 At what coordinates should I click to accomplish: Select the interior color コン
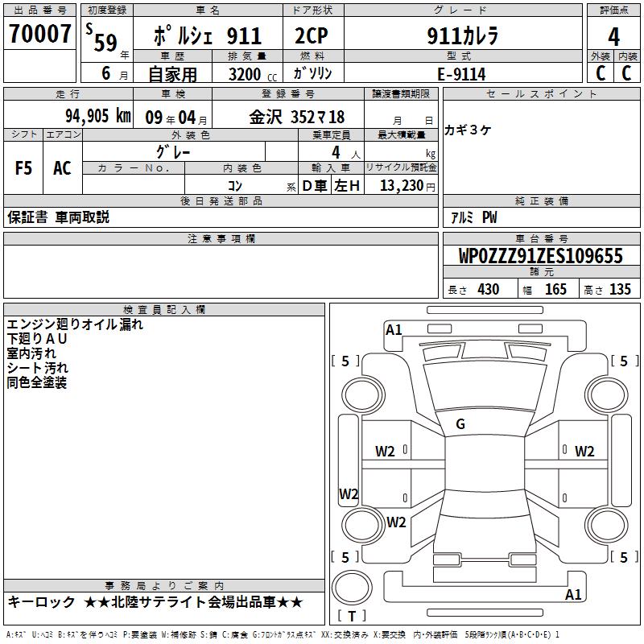point(235,186)
